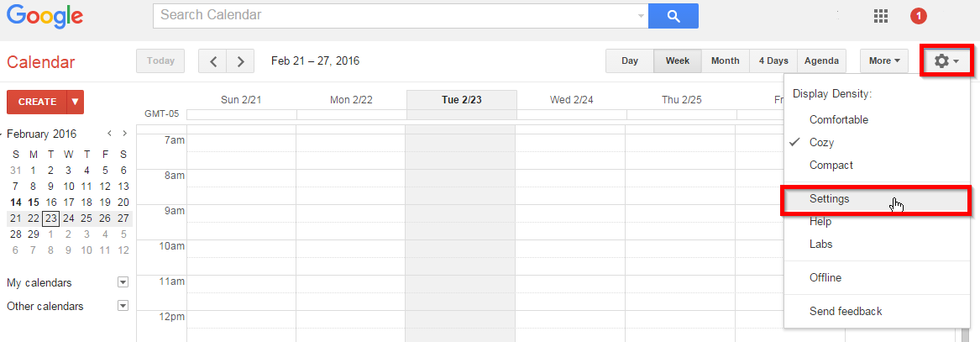Switch to Month view

[x=725, y=61]
